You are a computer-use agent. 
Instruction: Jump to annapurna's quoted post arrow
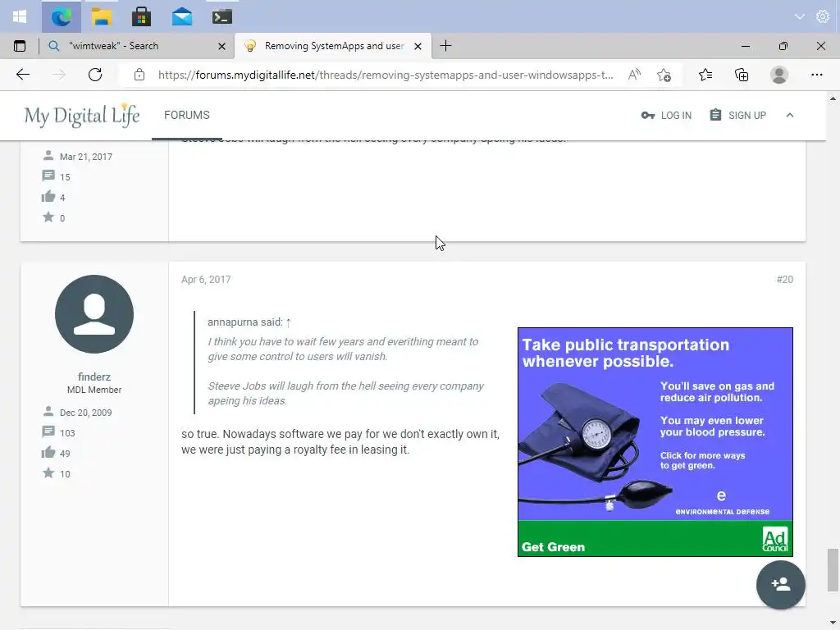pyautogui.click(x=288, y=322)
